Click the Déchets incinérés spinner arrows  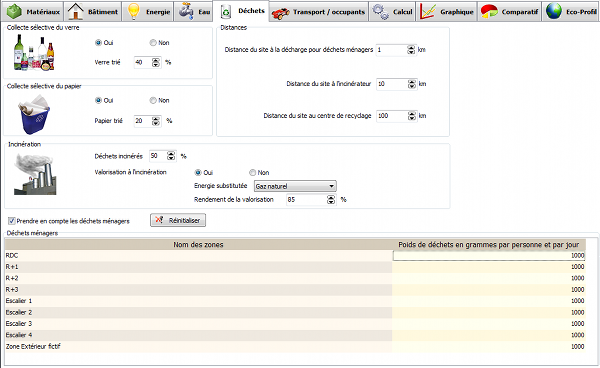coord(171,156)
